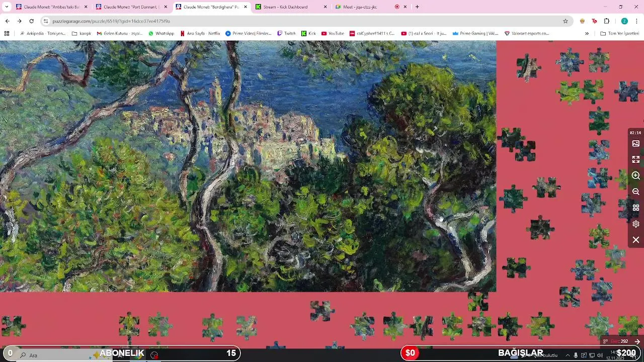Show hidden system tray icons
The image size is (644, 362).
(568, 355)
